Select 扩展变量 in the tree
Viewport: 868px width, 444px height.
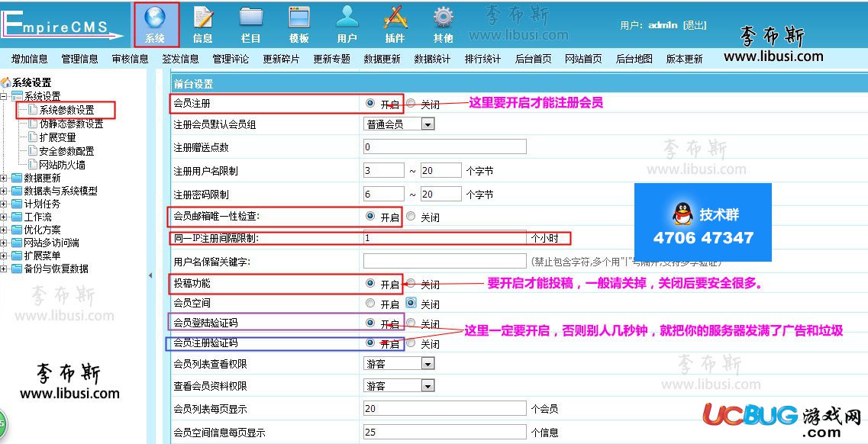57,137
